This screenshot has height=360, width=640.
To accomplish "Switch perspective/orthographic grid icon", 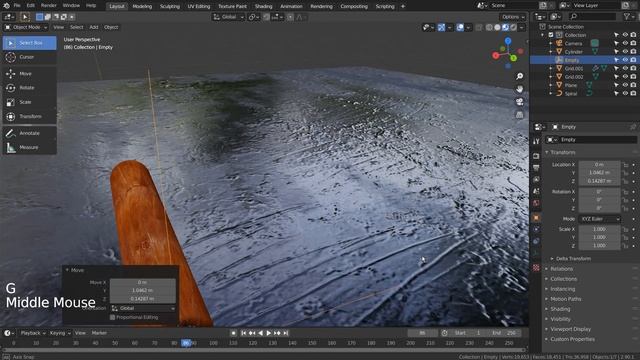I will point(519,115).
